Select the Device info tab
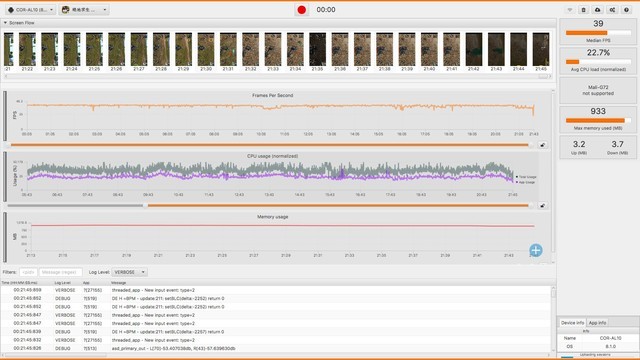Image resolution: width=640 pixels, height=360 pixels. coord(572,322)
